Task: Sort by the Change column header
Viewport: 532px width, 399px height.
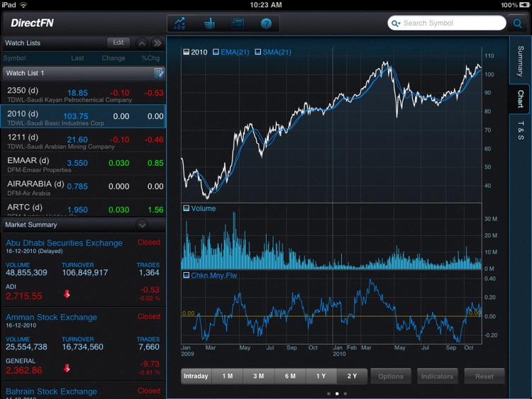Action: coord(113,58)
